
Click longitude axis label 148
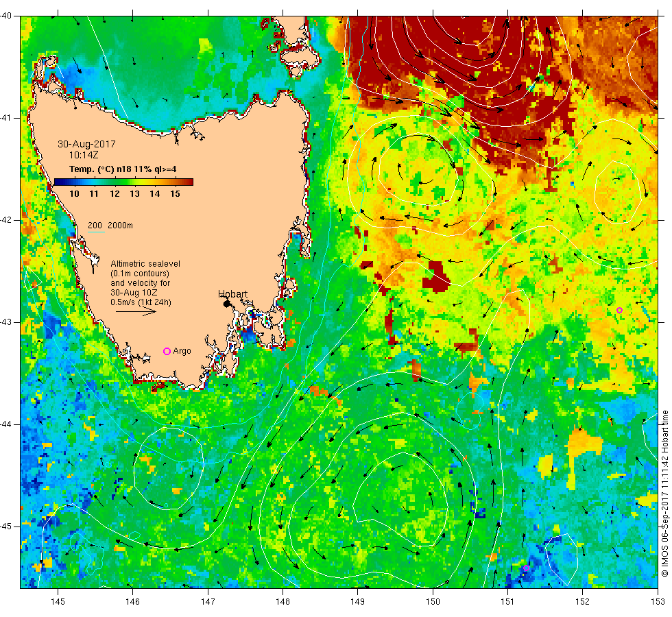[x=283, y=602]
